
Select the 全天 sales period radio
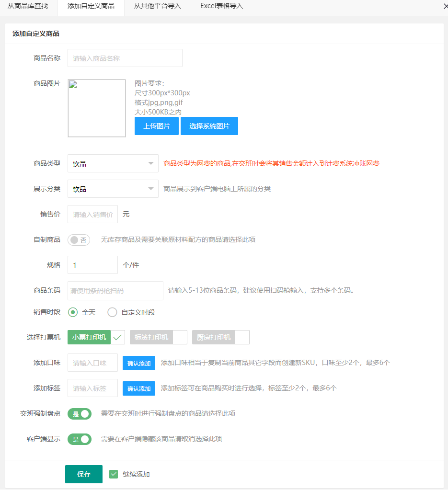click(73, 312)
